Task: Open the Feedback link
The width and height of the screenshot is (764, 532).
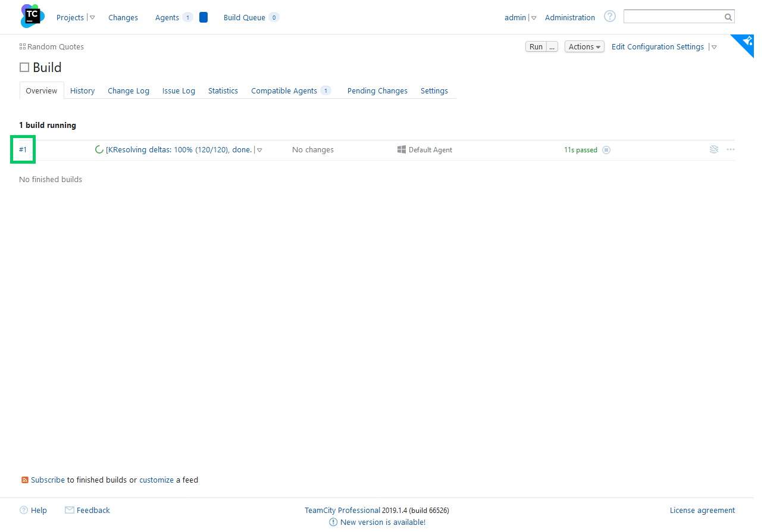Action: point(93,510)
